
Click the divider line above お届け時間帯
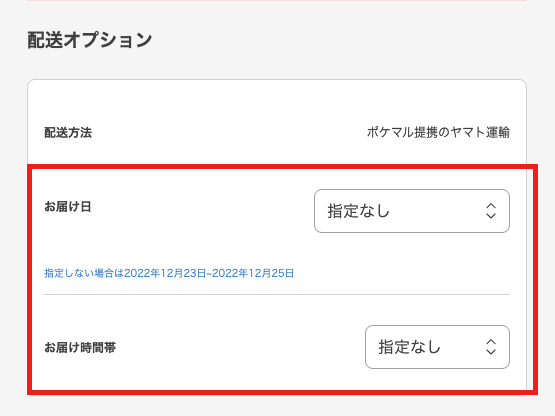277,294
